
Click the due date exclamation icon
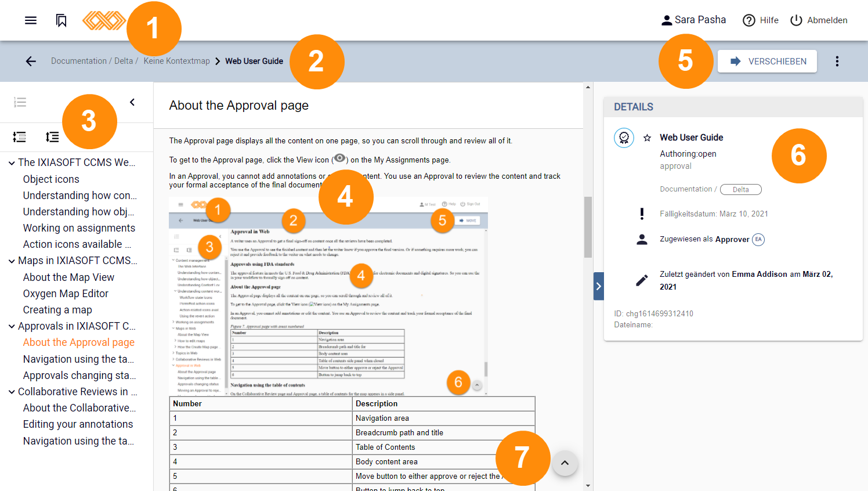pos(642,214)
